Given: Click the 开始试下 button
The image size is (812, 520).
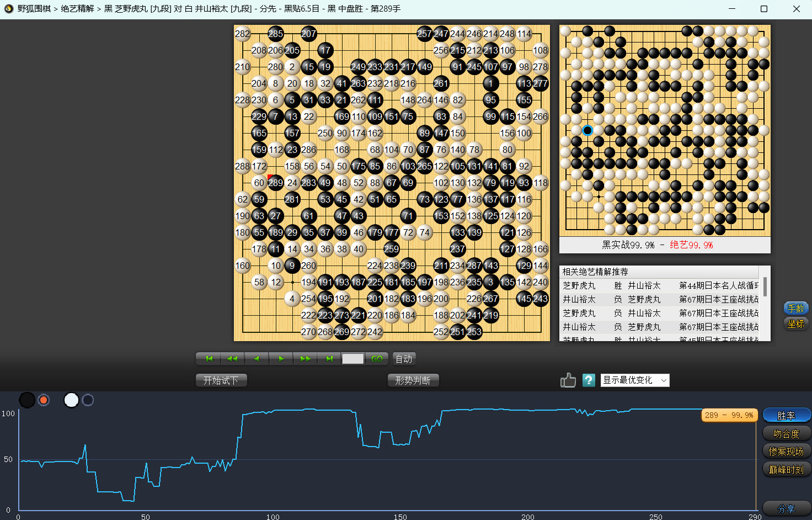Looking at the screenshot, I should [x=221, y=380].
